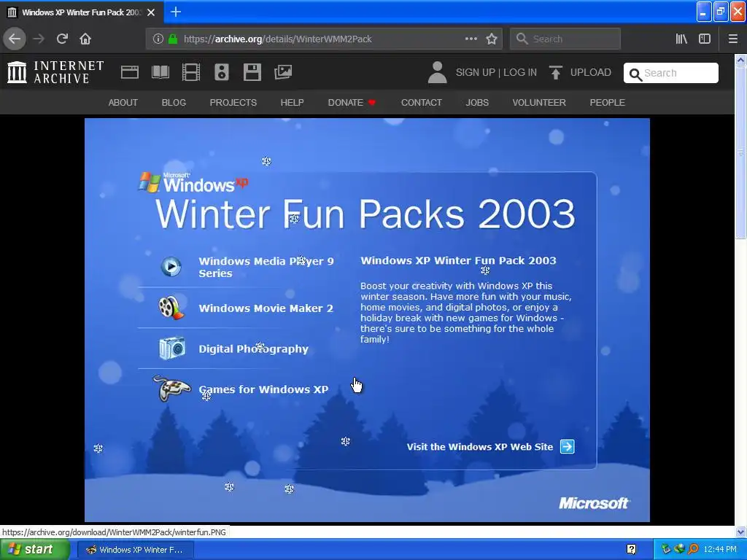
Task: Open the Library bookshelf icon
Action: click(x=681, y=39)
